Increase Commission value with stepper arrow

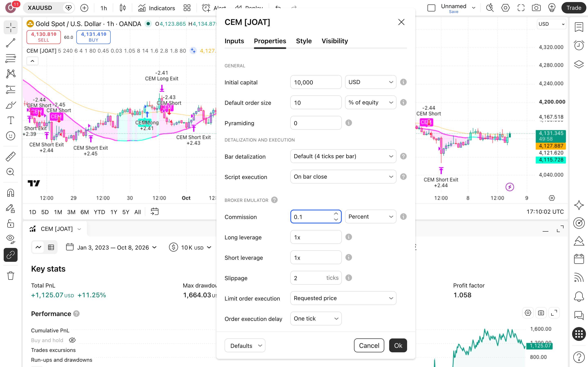[x=336, y=214]
